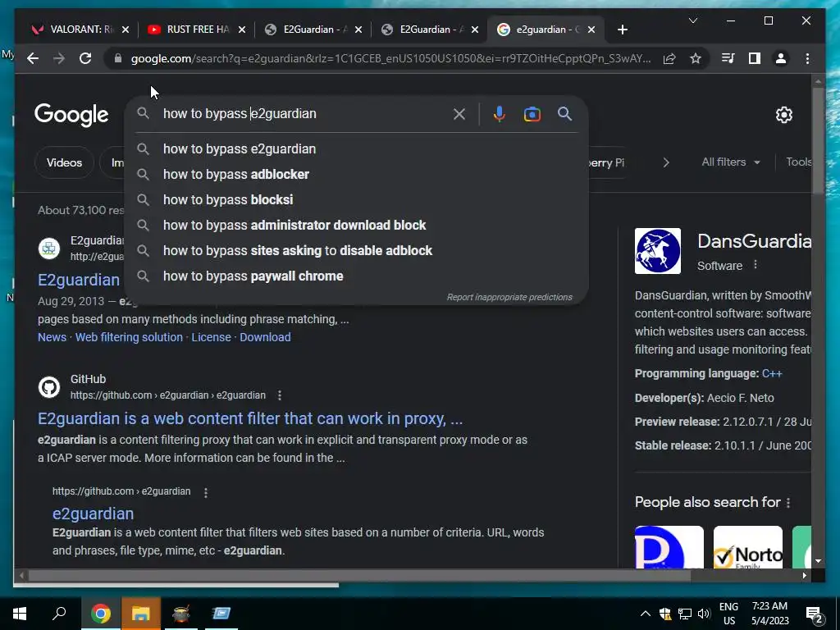Viewport: 840px width, 630px height.
Task: Close the VALORANT tab
Action: click(x=126, y=30)
